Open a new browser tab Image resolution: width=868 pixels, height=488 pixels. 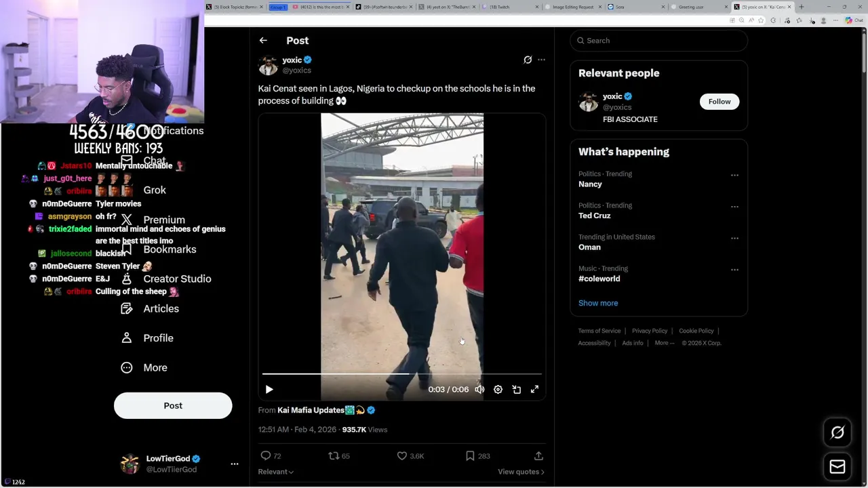(x=801, y=7)
